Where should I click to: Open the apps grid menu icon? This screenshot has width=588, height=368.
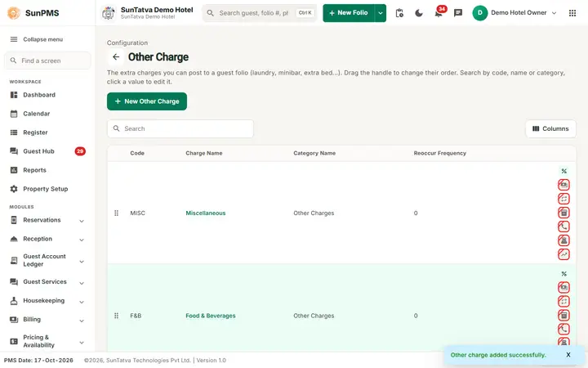click(572, 13)
